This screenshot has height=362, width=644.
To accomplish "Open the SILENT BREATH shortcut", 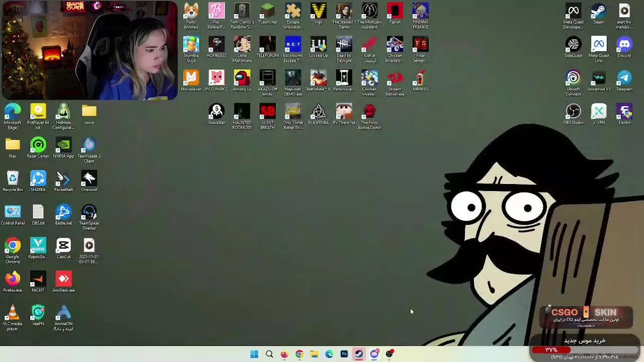I will coord(267,117).
